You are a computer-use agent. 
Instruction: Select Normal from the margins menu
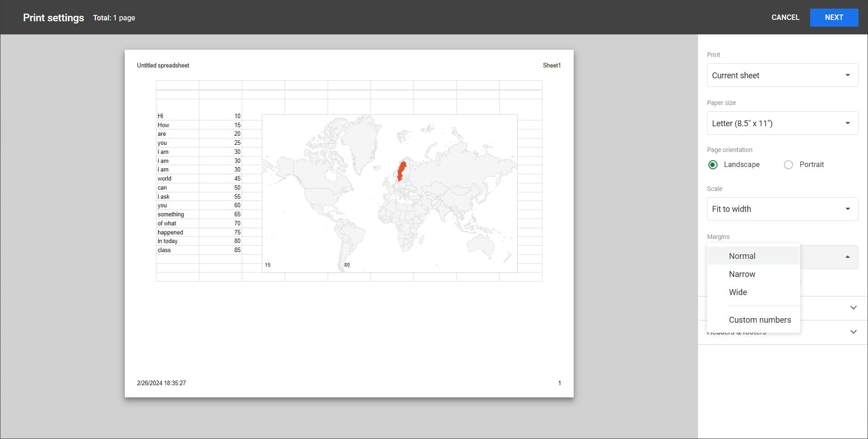(x=742, y=256)
